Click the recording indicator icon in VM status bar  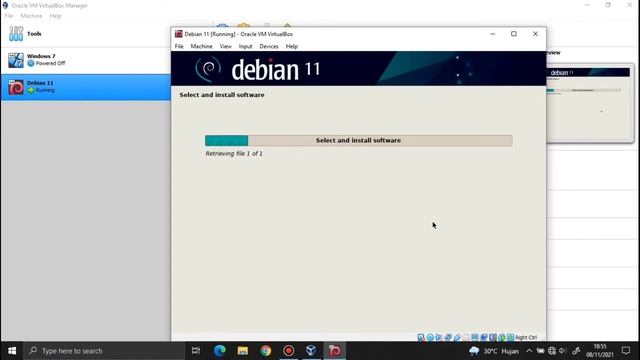[484, 338]
